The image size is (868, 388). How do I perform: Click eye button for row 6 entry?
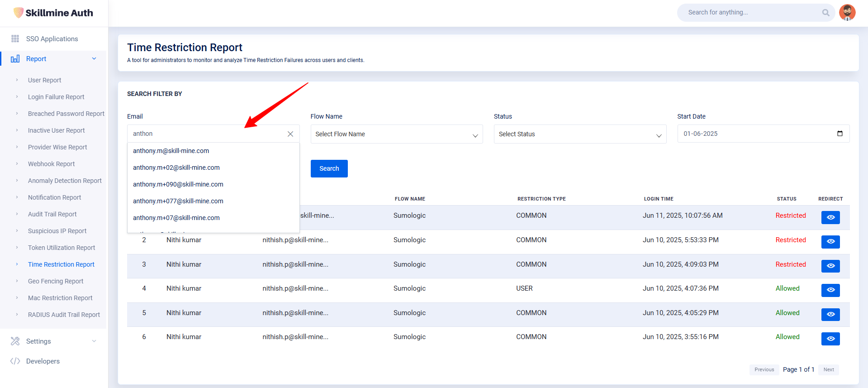[x=830, y=339]
